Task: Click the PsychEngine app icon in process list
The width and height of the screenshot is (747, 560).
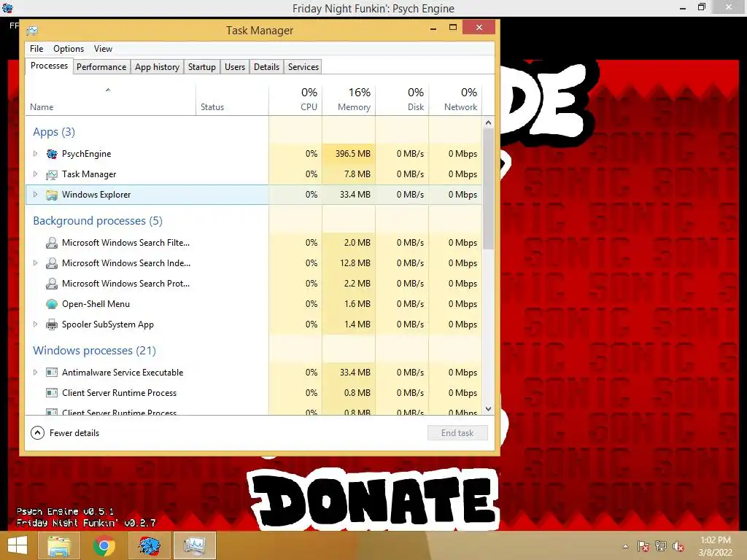Action: (52, 154)
